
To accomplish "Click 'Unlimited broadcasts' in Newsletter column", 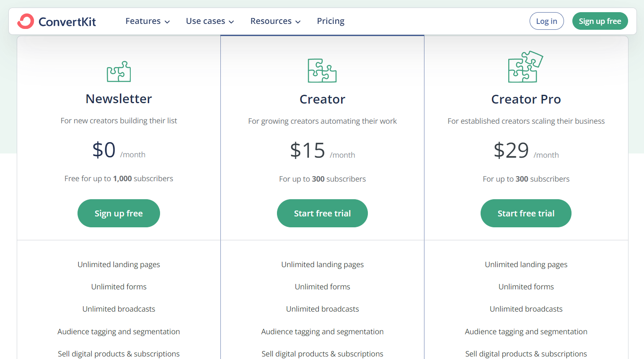I will point(119,309).
